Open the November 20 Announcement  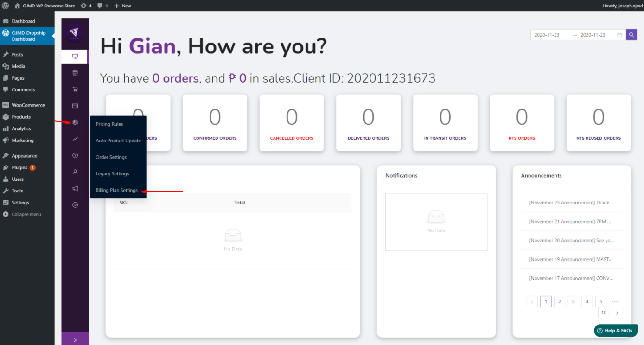572,241
